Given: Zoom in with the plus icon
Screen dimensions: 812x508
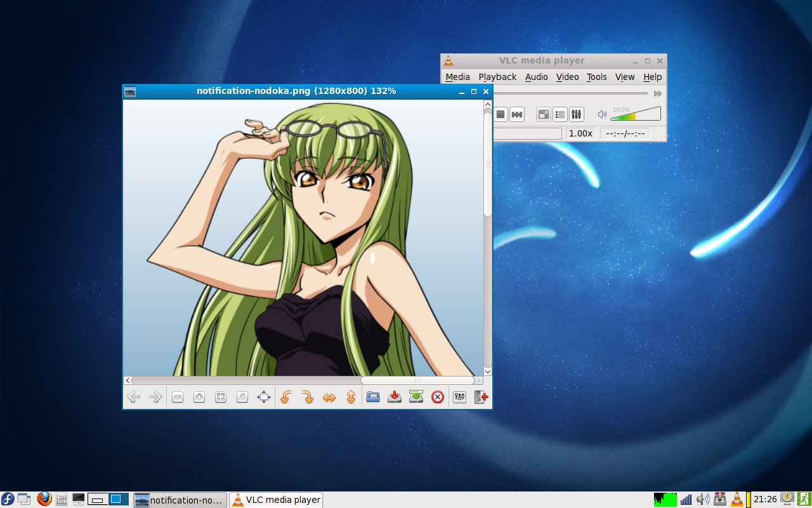Looking at the screenshot, I should tap(199, 398).
